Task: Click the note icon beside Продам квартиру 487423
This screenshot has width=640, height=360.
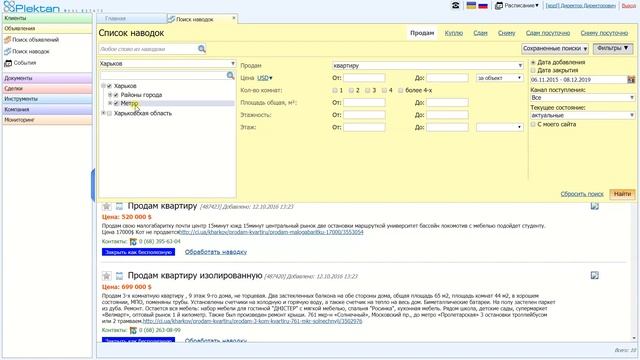Action: [119, 207]
